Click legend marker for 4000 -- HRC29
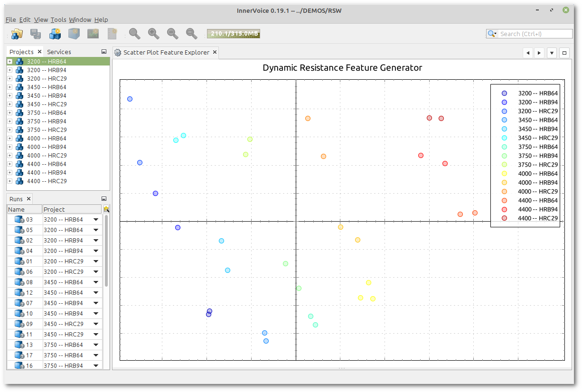This screenshot has width=582, height=392. 504,192
